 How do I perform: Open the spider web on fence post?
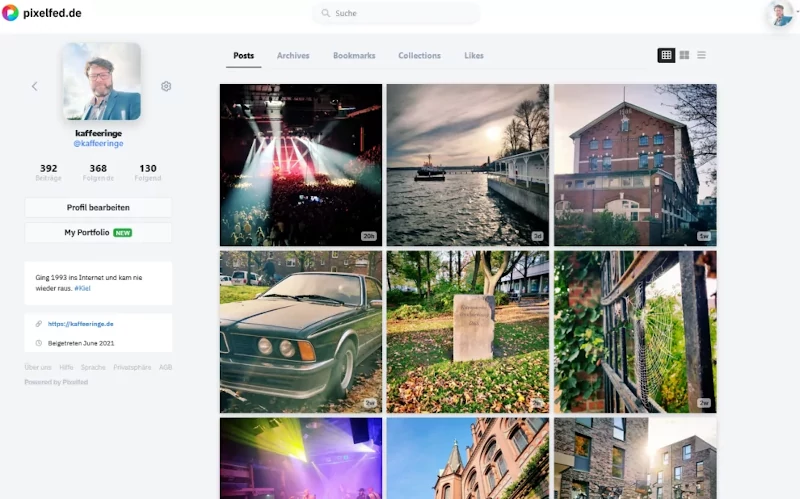[635, 332]
